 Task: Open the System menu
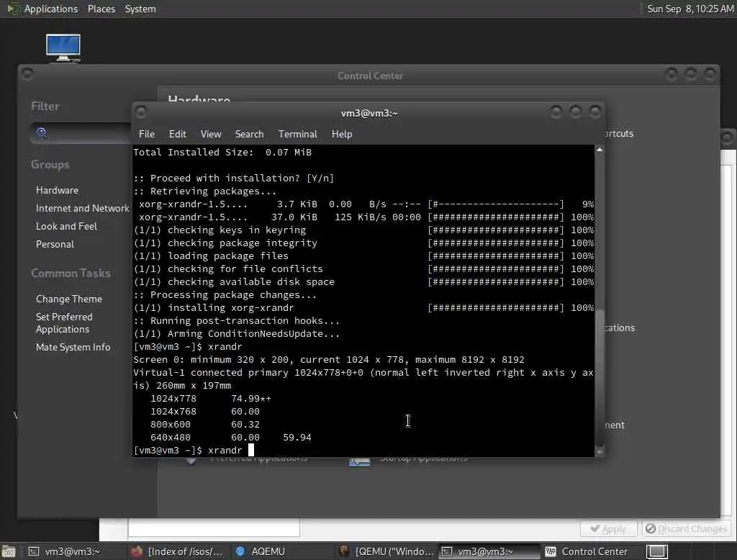tap(140, 9)
